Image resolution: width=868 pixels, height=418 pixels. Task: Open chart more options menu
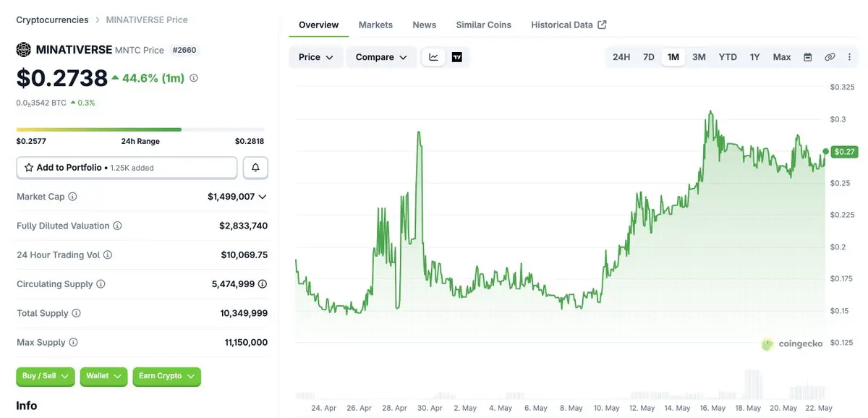pos(850,57)
